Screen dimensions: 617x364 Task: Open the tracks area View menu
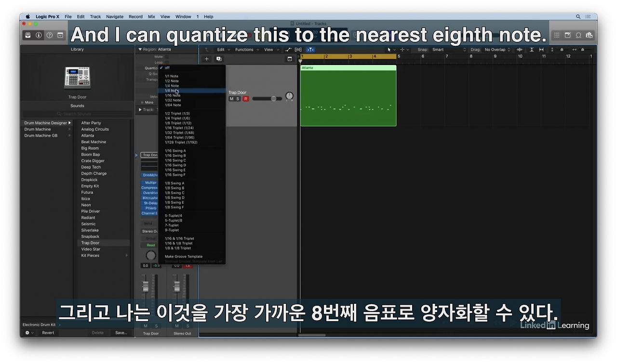click(270, 50)
